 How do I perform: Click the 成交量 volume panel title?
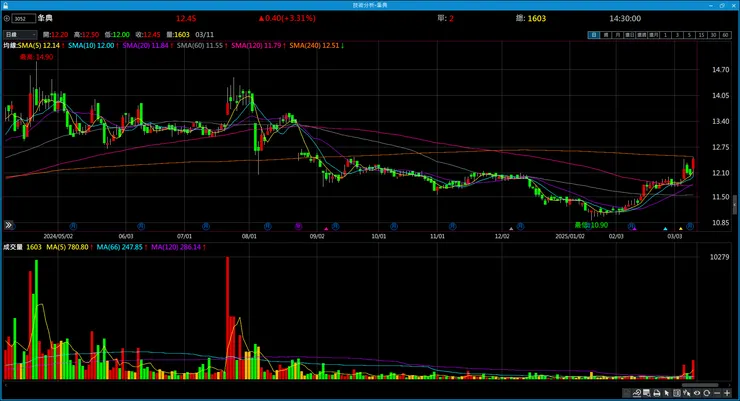coord(13,247)
